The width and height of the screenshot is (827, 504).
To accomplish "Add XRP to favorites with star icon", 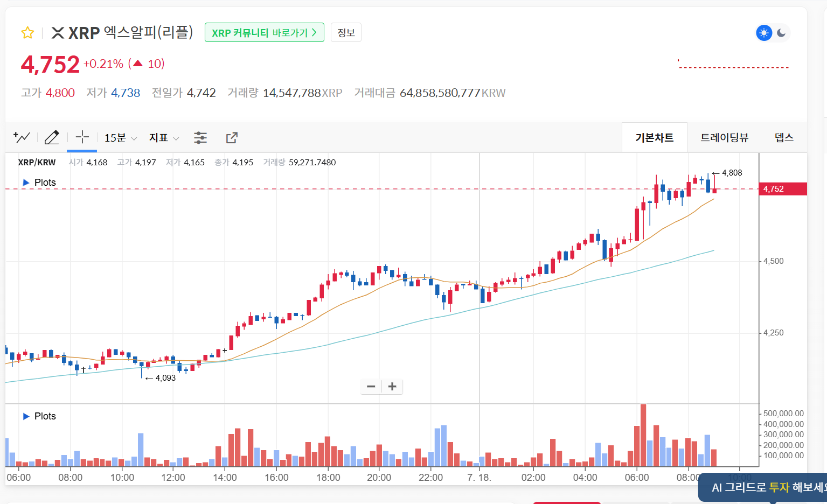I will coord(27,33).
